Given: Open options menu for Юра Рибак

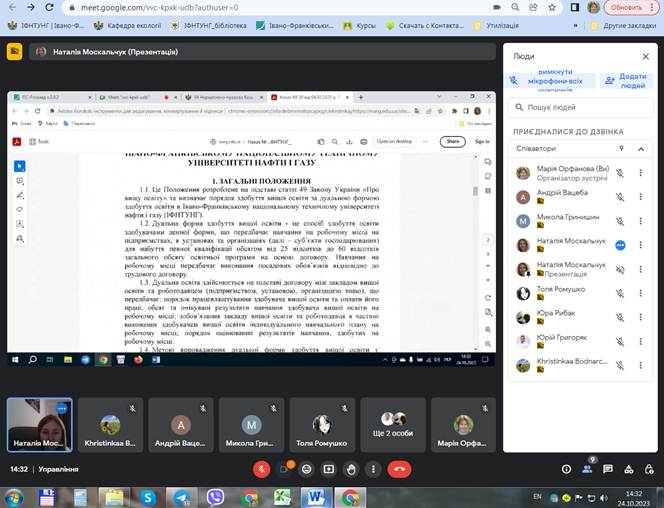Looking at the screenshot, I should point(640,317).
